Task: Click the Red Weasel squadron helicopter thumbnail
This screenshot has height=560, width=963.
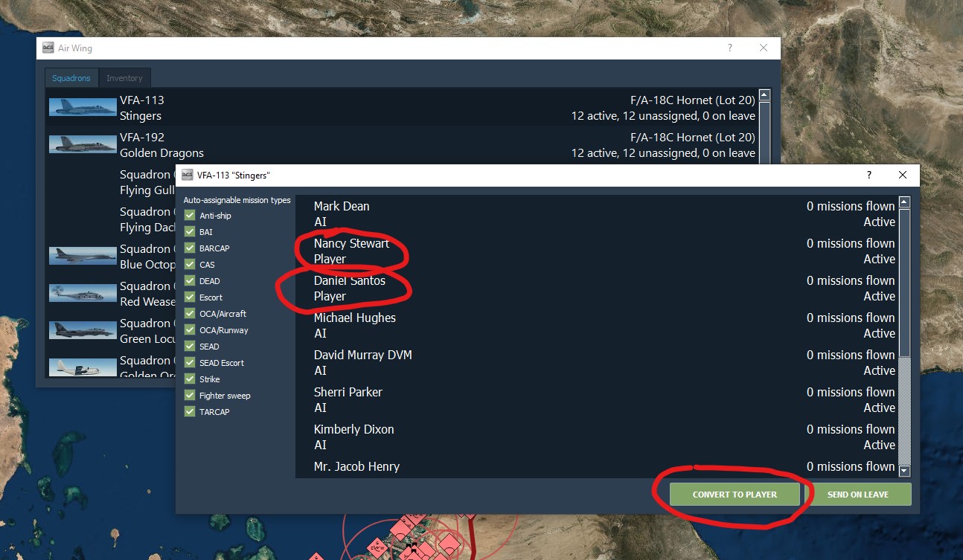Action: click(x=83, y=293)
